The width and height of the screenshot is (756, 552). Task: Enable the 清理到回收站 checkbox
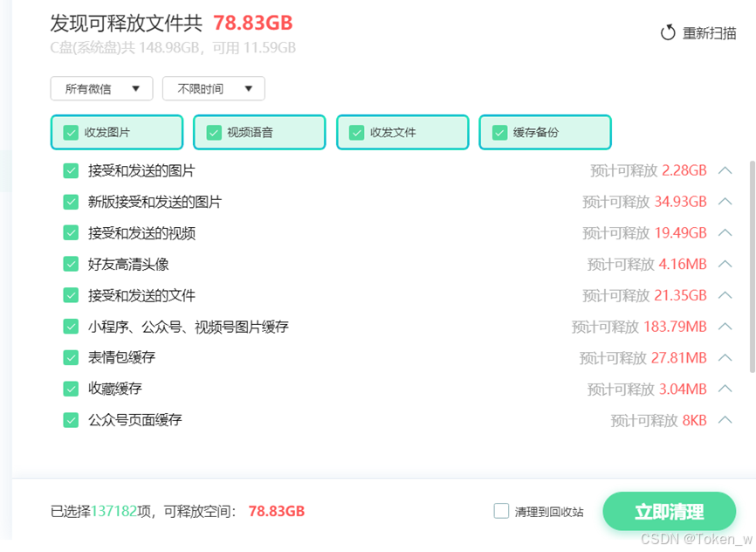501,511
